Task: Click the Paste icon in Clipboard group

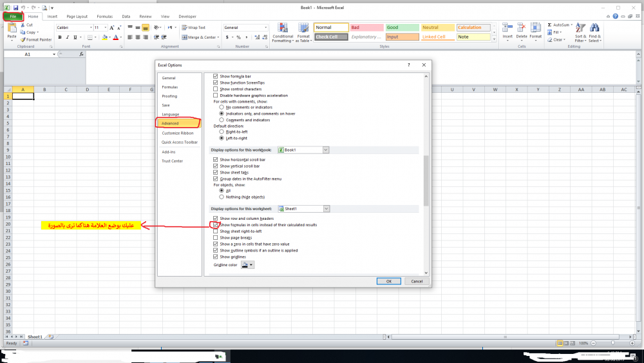Action: [12, 28]
